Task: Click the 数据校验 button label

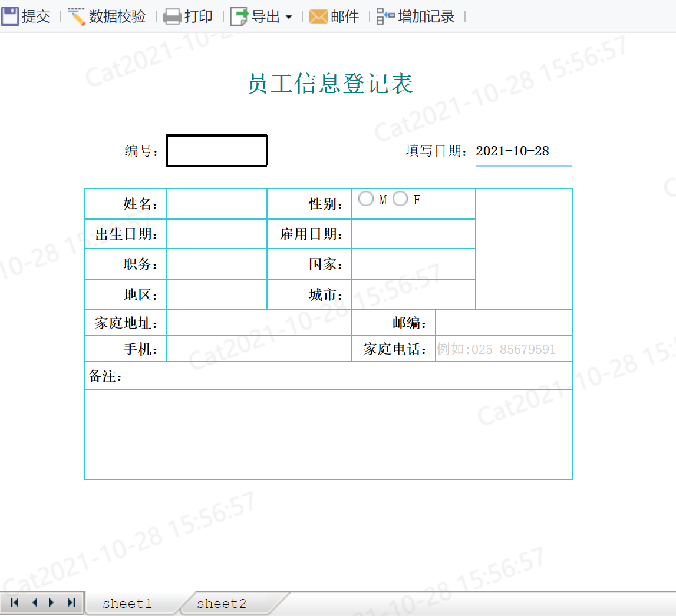Action: 117,17
